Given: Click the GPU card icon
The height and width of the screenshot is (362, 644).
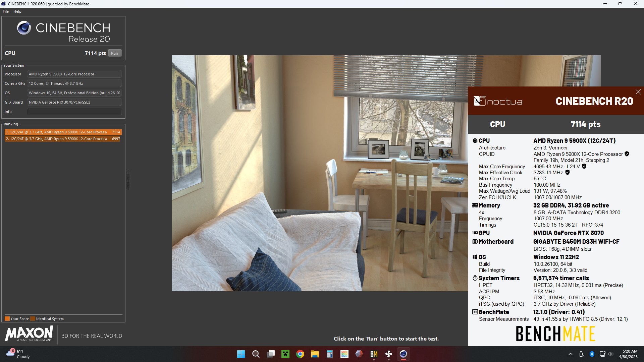Looking at the screenshot, I should (x=475, y=233).
